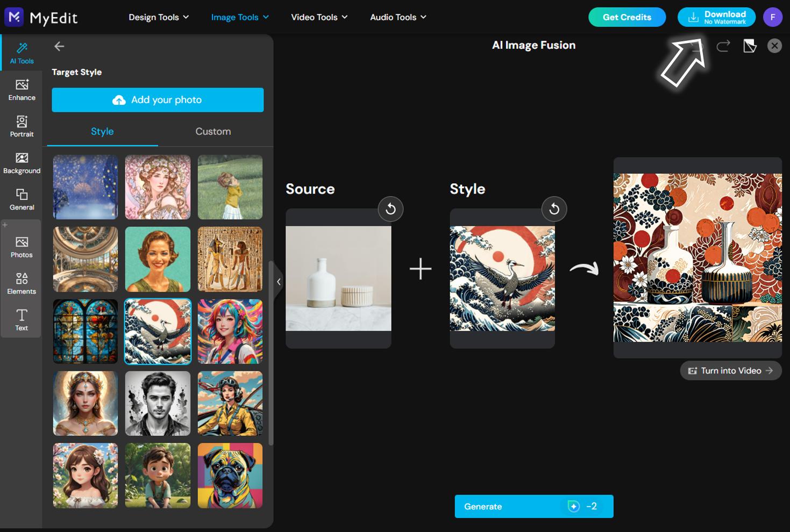Switch to the Custom tab
This screenshot has height=532, width=790.
click(x=213, y=131)
